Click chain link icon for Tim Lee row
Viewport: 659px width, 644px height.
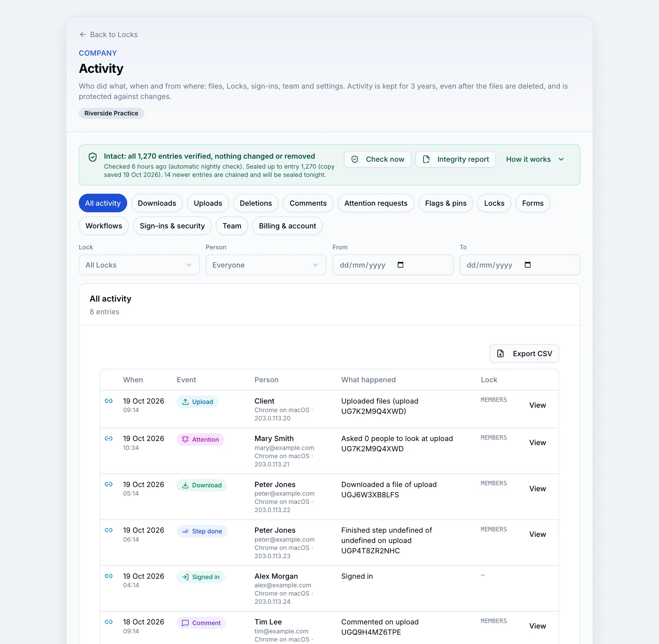coord(109,622)
